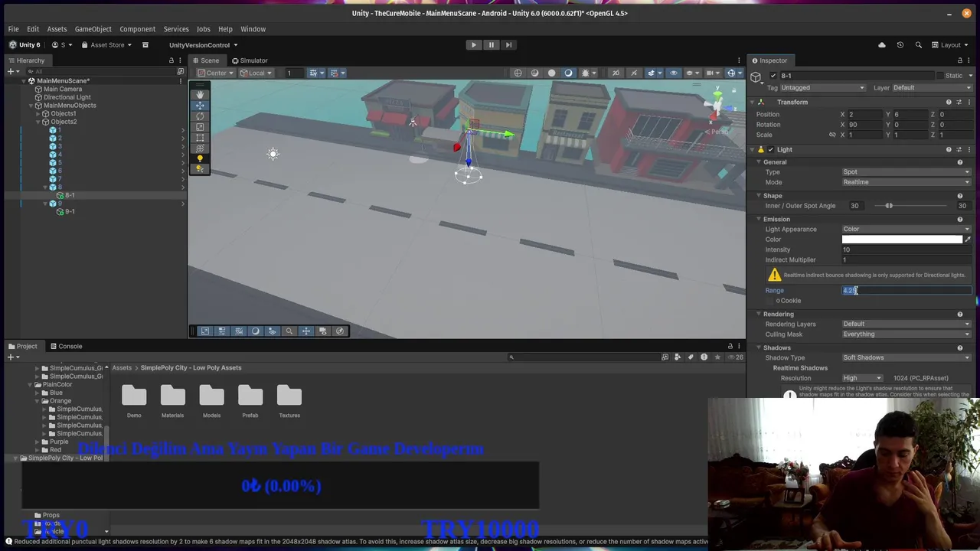Collapse the Transform component foldout
The image size is (980, 551).
click(x=751, y=102)
